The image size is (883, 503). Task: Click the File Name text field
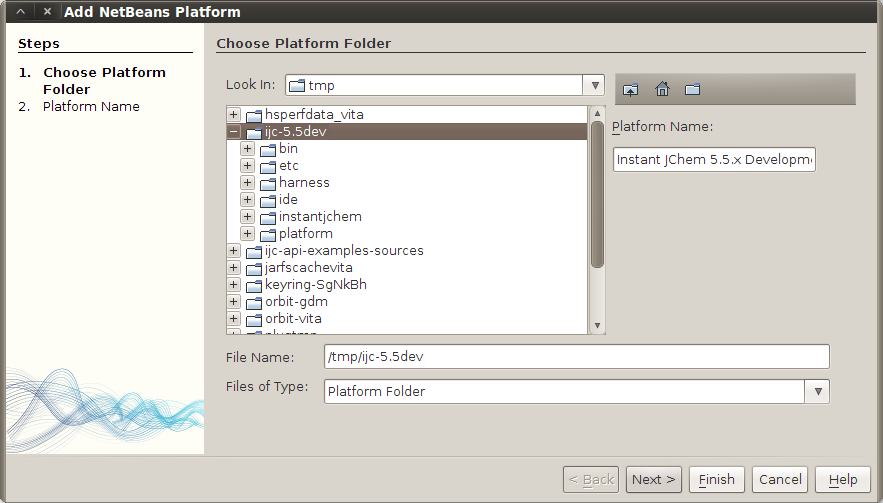[x=577, y=357]
